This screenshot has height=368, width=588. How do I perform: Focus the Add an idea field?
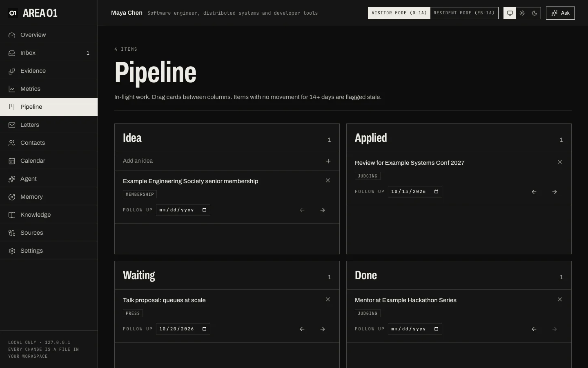tap(218, 161)
